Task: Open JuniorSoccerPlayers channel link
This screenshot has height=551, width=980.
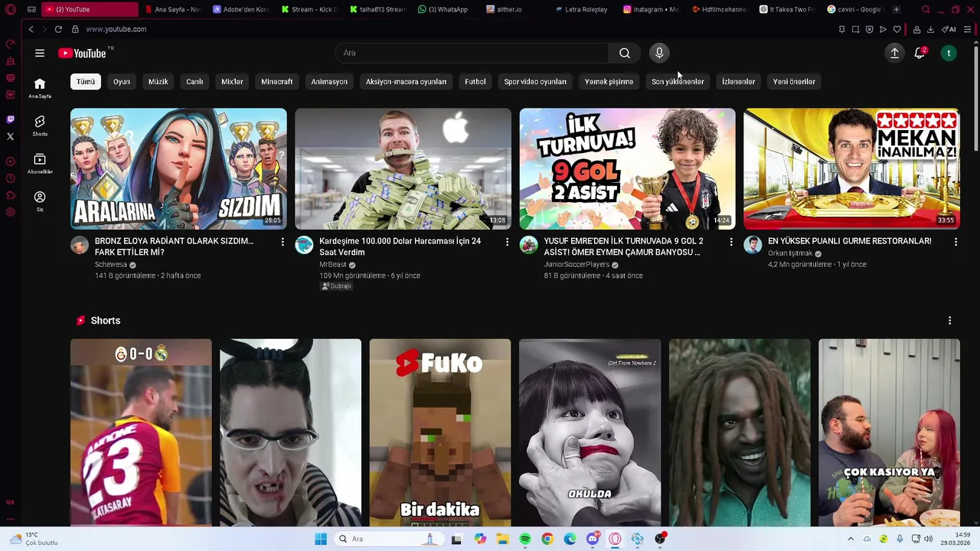Action: (x=577, y=265)
